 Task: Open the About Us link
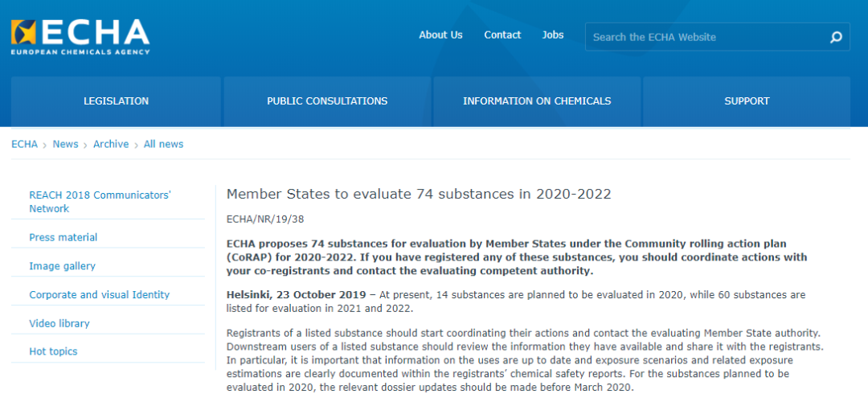pyautogui.click(x=440, y=35)
